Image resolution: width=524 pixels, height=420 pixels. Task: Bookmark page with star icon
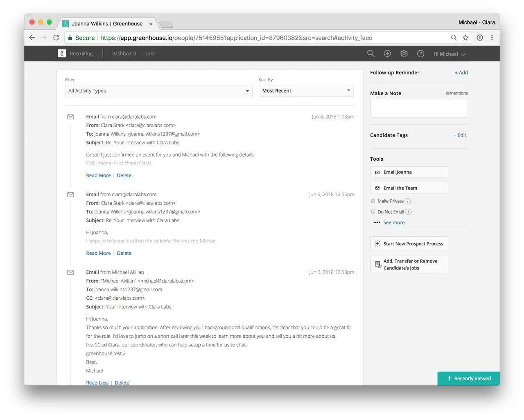point(465,38)
